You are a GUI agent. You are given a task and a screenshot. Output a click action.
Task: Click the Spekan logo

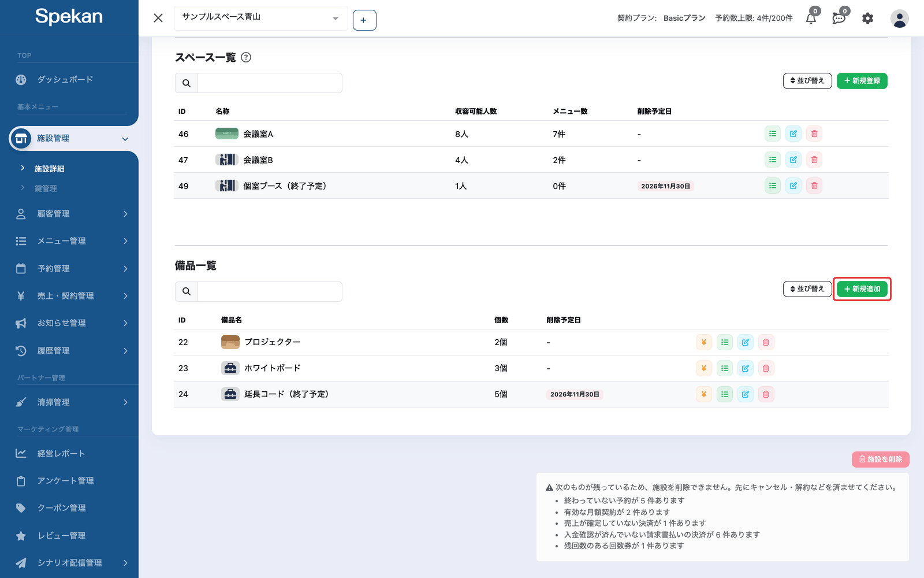pyautogui.click(x=69, y=17)
